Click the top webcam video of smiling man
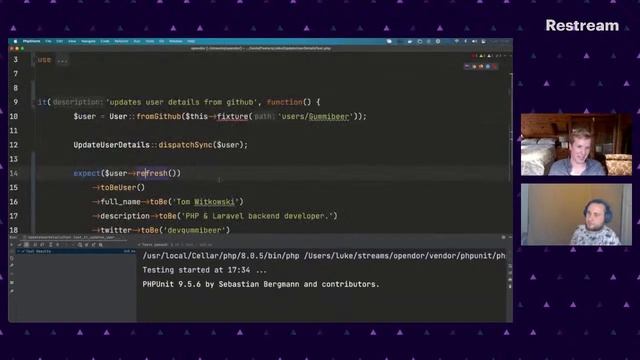 576,144
